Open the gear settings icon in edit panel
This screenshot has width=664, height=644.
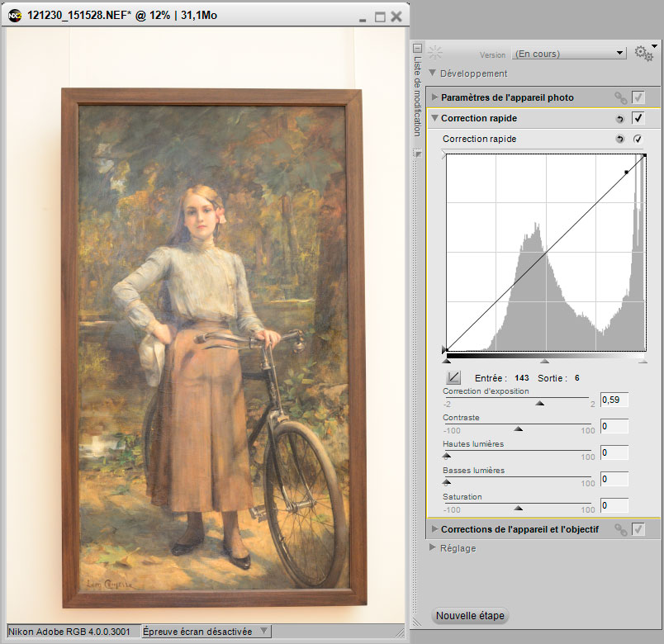pos(643,54)
